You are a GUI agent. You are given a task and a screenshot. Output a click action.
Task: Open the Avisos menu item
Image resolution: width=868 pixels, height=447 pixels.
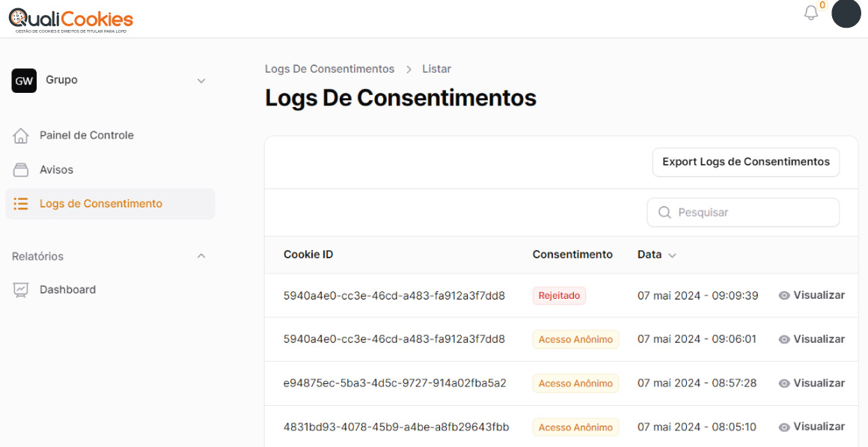(x=56, y=170)
